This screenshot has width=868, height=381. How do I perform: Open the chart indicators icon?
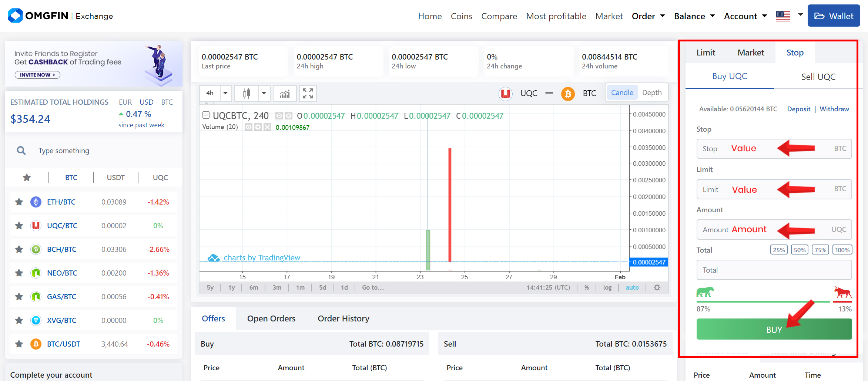pos(285,93)
